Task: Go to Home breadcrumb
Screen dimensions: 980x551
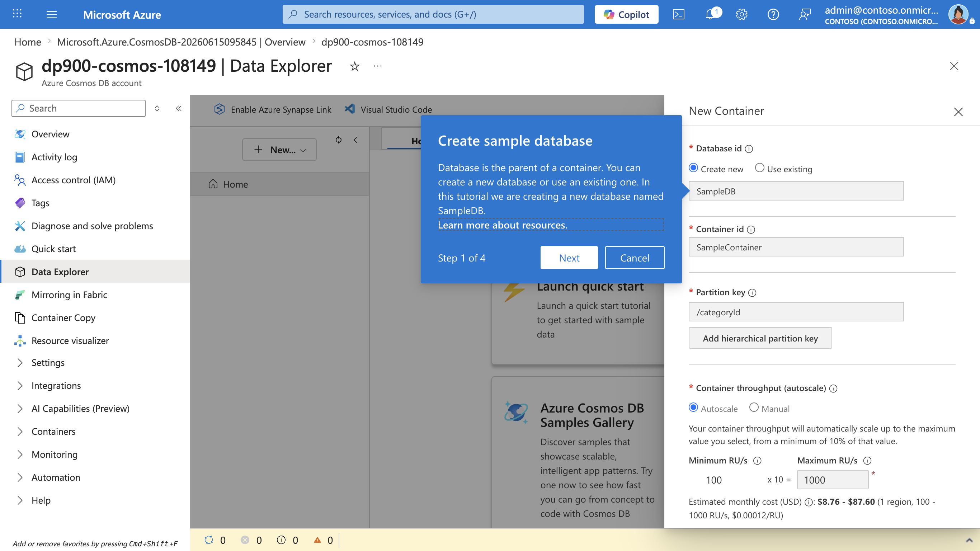Action: 28,42
